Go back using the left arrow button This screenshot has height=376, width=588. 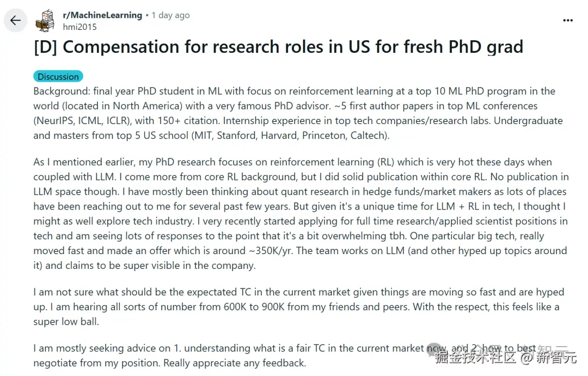15,20
